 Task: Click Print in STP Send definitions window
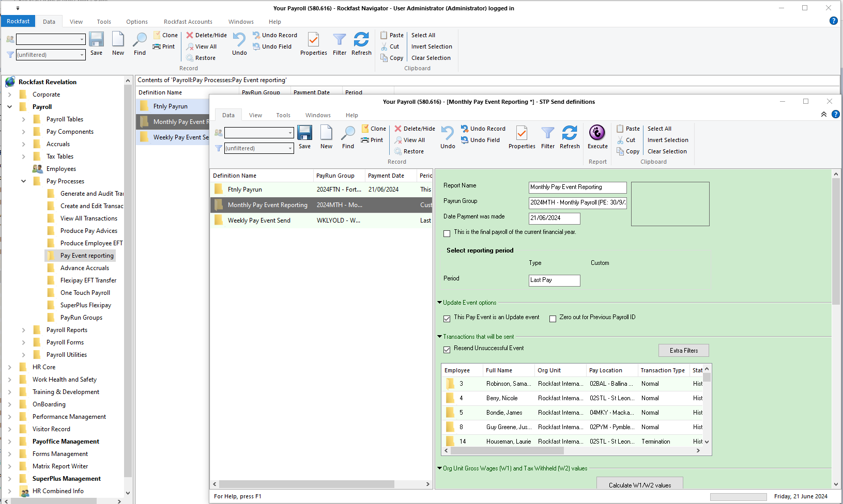372,140
